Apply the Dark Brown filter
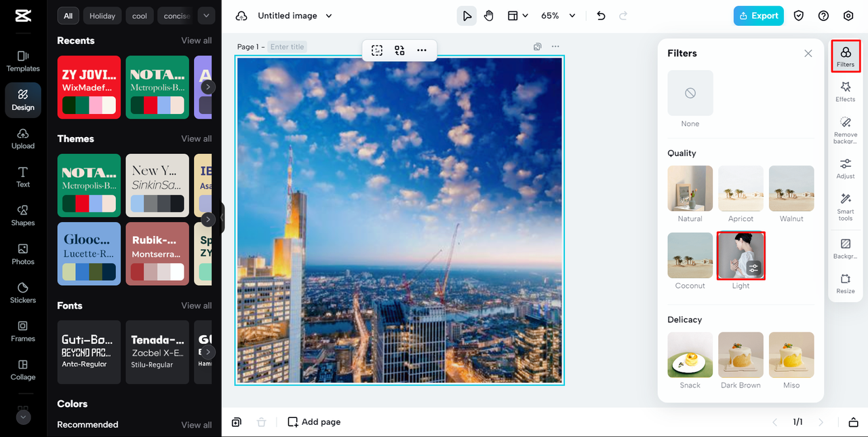The width and height of the screenshot is (868, 437). point(741,355)
